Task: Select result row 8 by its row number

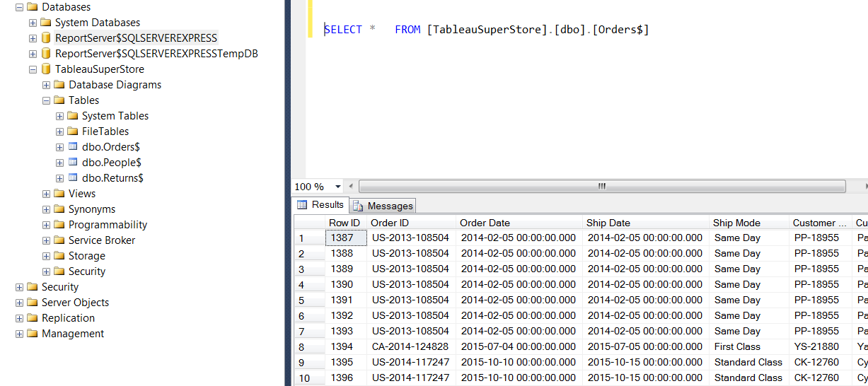Action: tap(309, 346)
